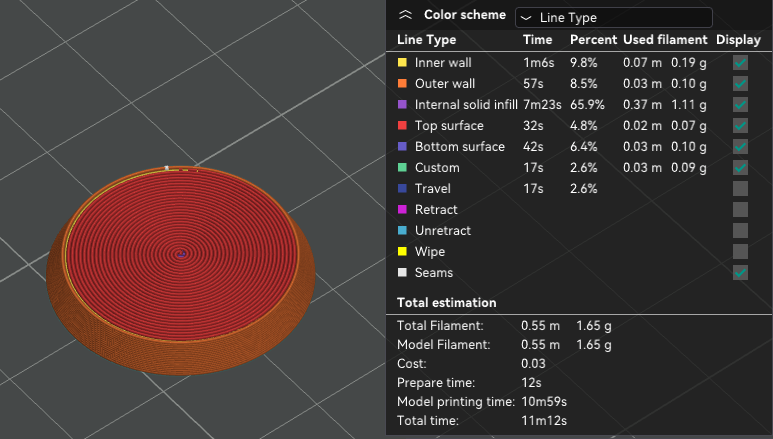The image size is (773, 439).
Task: Enable Travel moves display
Action: 740,188
